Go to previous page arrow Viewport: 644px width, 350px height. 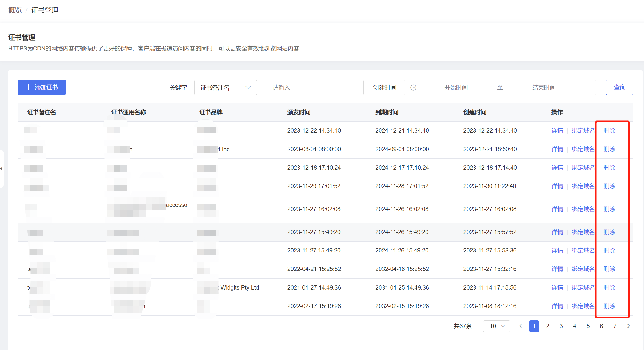521,326
